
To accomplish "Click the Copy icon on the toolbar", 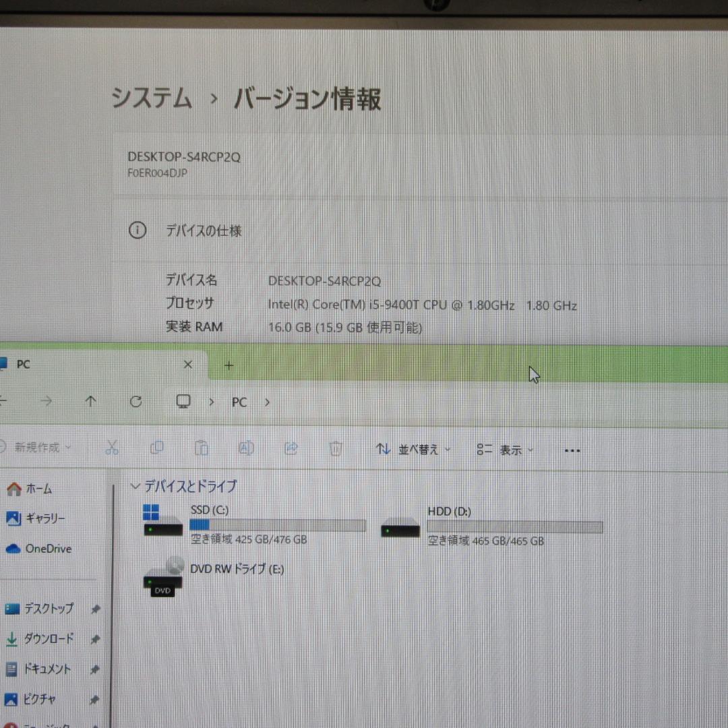I will (x=156, y=448).
